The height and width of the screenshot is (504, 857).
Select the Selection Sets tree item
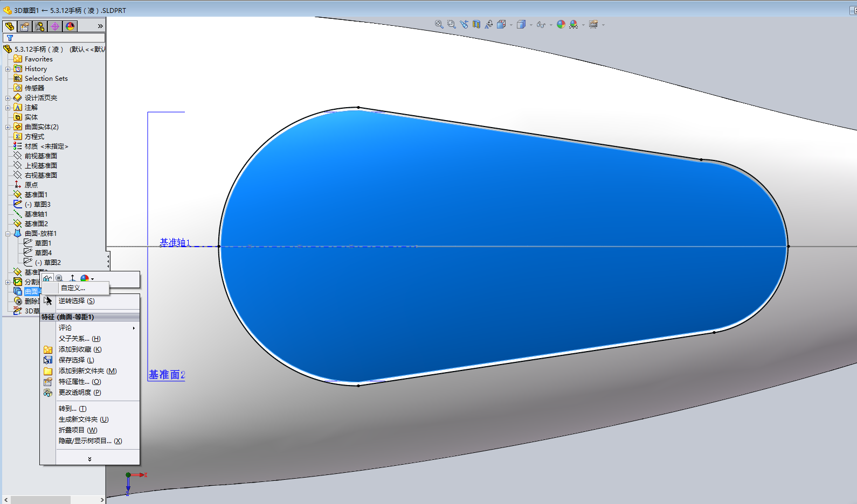coord(41,79)
